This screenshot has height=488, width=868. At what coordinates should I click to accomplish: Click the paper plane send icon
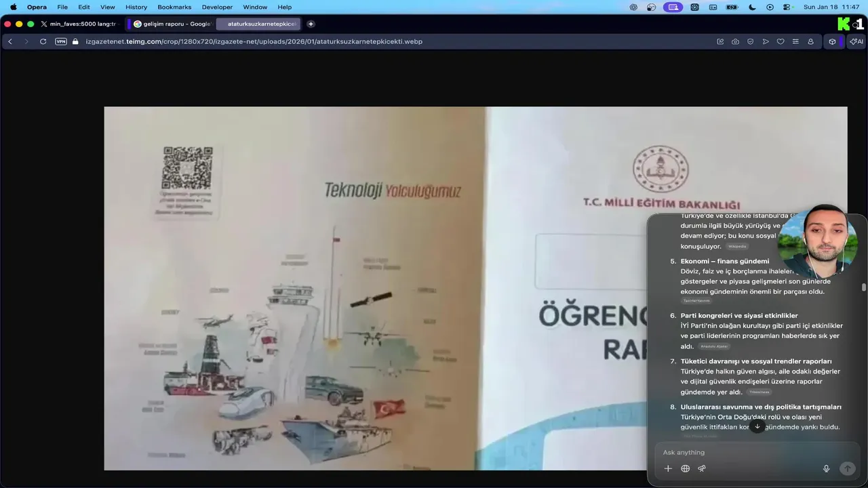pos(766,41)
